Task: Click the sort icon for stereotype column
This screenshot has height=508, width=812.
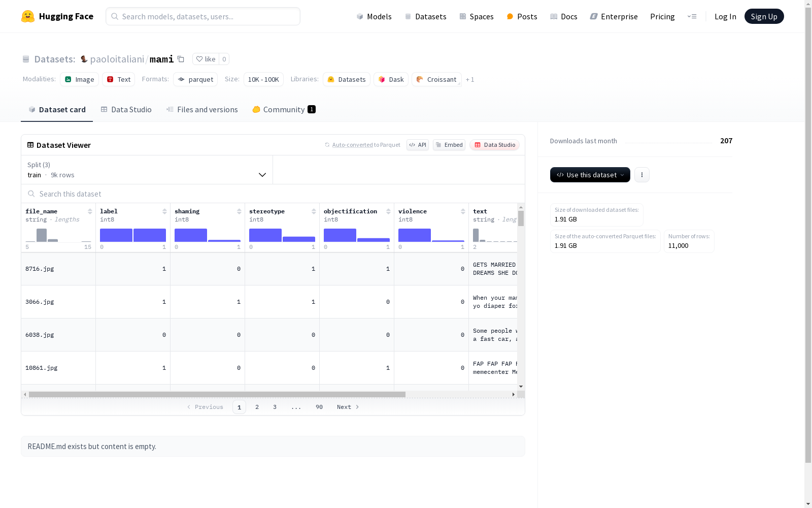Action: tap(314, 211)
